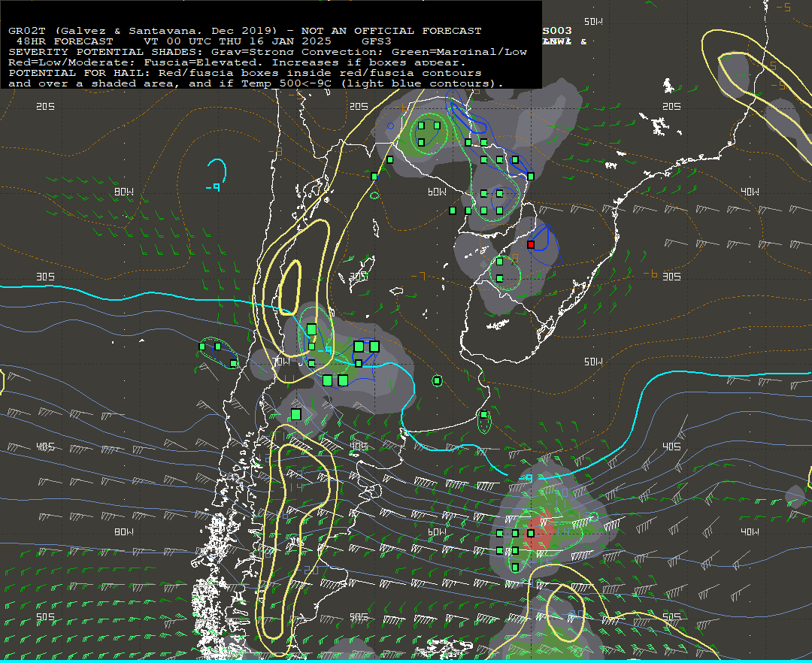Click the "50W" label at top edge
The image size is (812, 663).
[593, 22]
